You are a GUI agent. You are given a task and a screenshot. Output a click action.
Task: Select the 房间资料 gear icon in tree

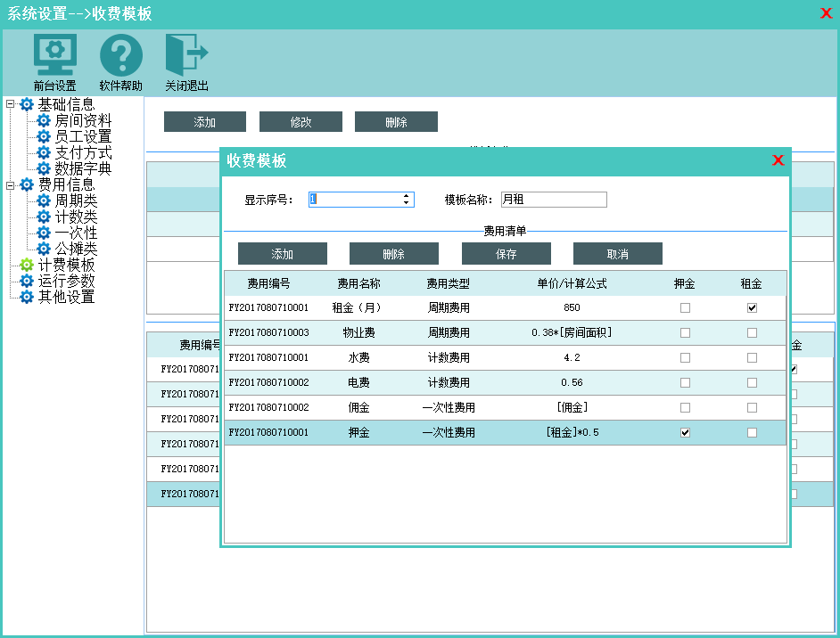tap(43, 120)
